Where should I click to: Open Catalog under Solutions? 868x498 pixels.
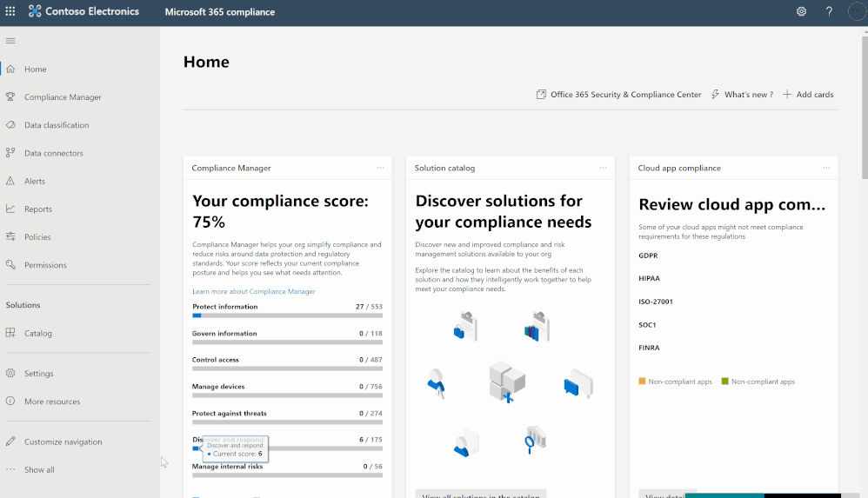point(38,333)
